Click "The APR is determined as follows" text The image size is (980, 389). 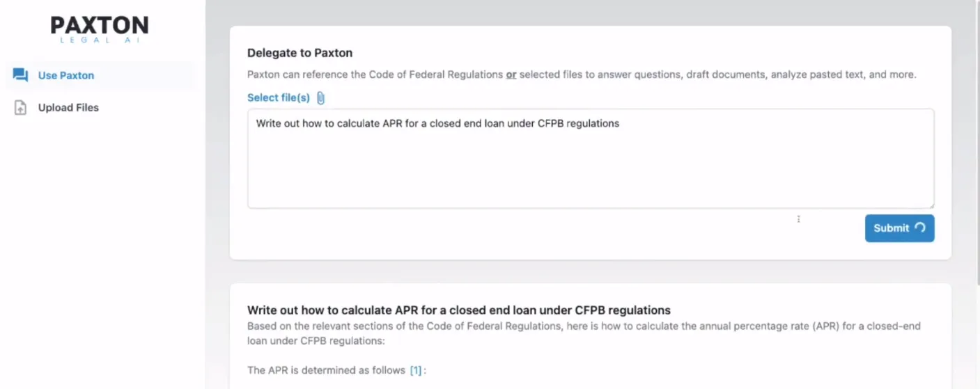tap(327, 370)
